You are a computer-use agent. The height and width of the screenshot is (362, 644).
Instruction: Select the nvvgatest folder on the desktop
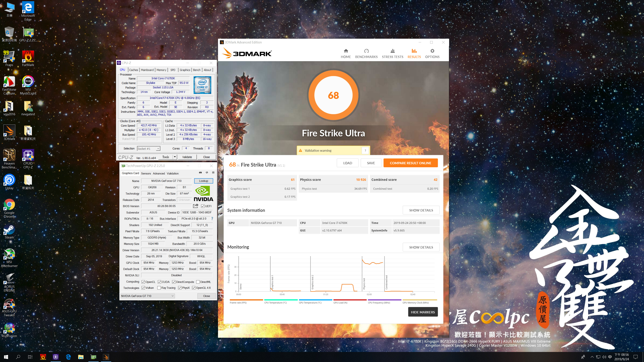coord(28,108)
